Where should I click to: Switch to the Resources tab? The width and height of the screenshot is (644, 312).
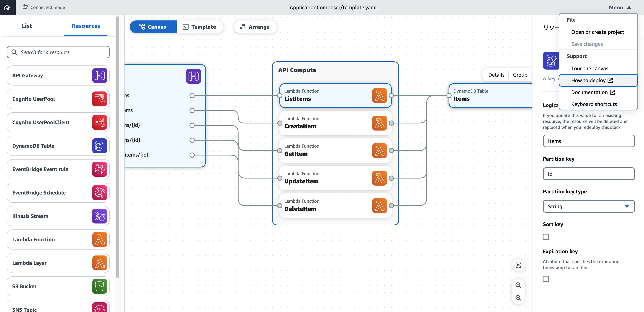[86, 26]
